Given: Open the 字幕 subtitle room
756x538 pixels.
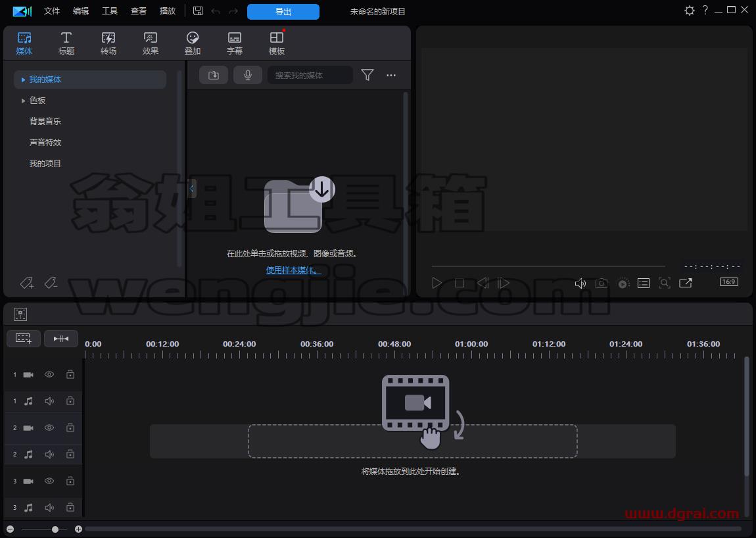Looking at the screenshot, I should pyautogui.click(x=234, y=43).
